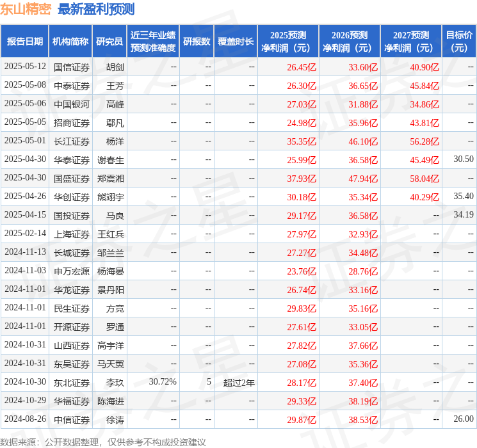The height and width of the screenshot is (448, 477).
Task: Click the 37.93亿 profit value
Action: click(x=302, y=179)
